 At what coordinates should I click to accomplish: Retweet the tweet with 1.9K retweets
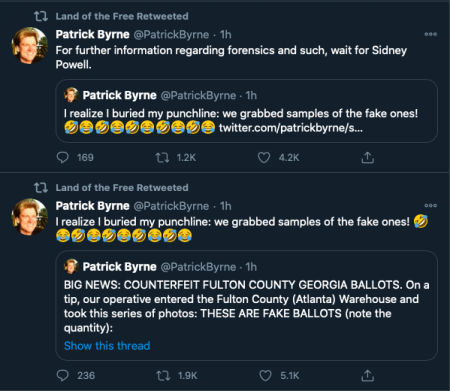(x=163, y=376)
